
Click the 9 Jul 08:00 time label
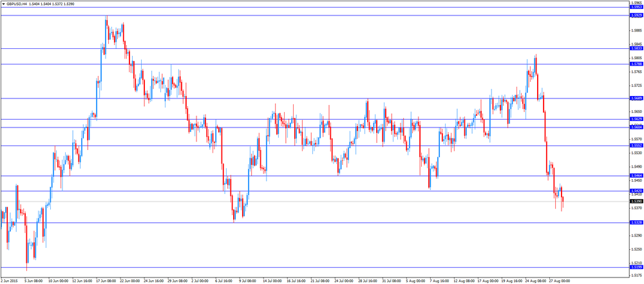point(249,281)
